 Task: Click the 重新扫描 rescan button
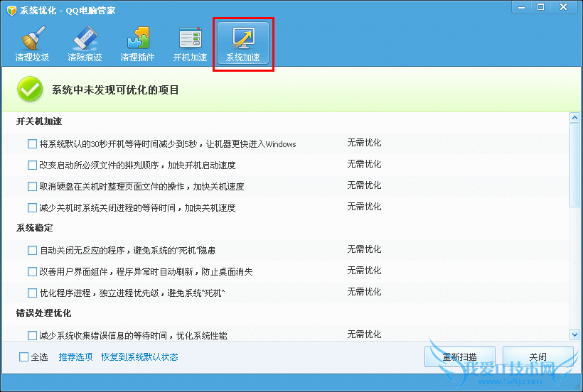click(x=459, y=356)
